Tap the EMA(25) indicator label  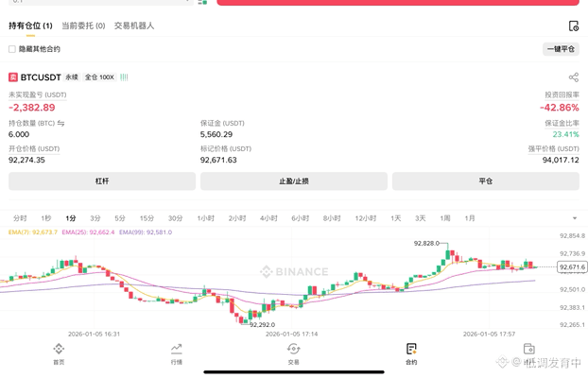coord(88,232)
